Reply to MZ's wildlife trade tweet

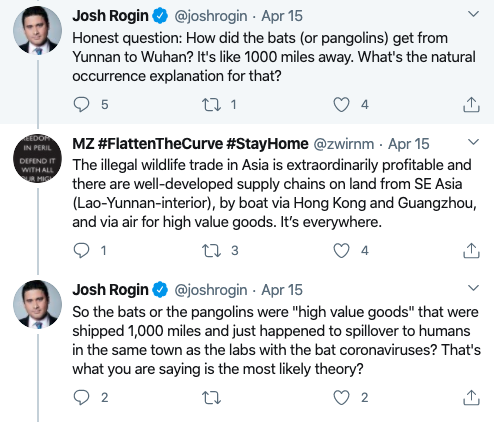point(81,250)
